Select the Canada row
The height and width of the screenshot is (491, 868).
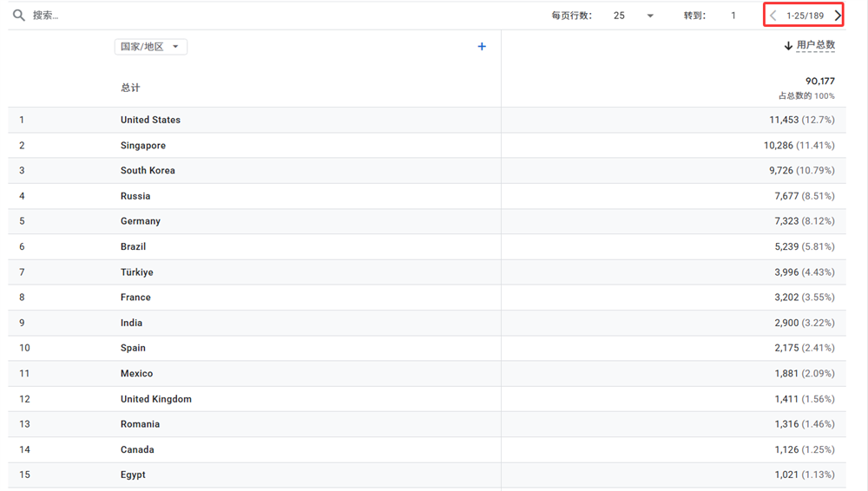click(x=427, y=449)
